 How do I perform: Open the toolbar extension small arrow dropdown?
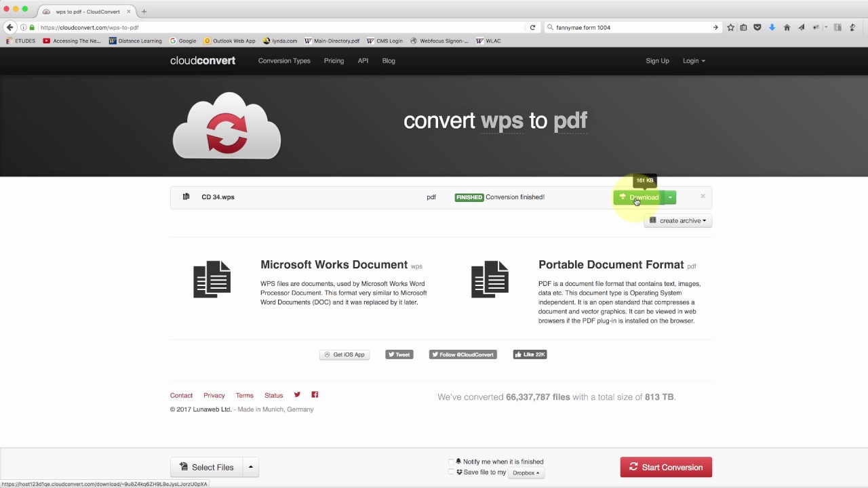[x=826, y=27]
